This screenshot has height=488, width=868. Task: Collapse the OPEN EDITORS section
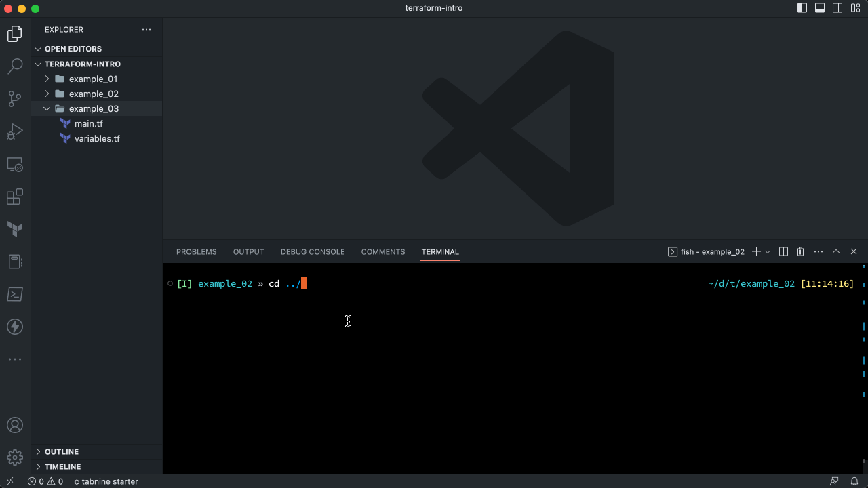click(38, 48)
